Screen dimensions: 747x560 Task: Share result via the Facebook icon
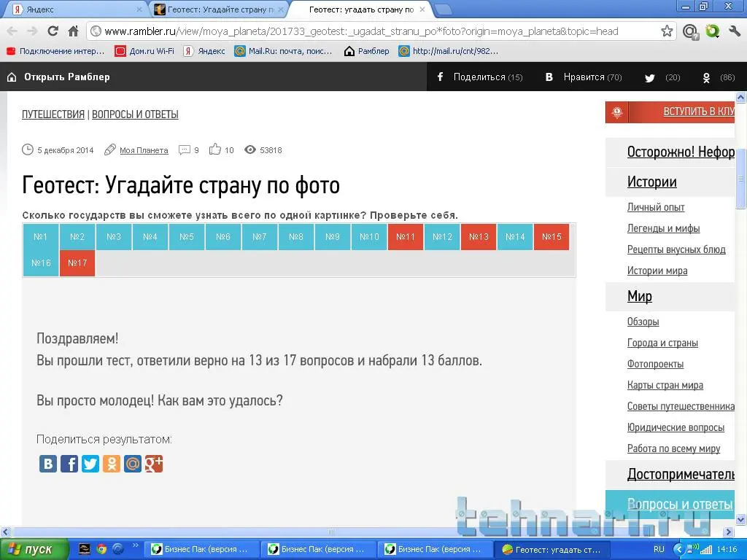(69, 463)
